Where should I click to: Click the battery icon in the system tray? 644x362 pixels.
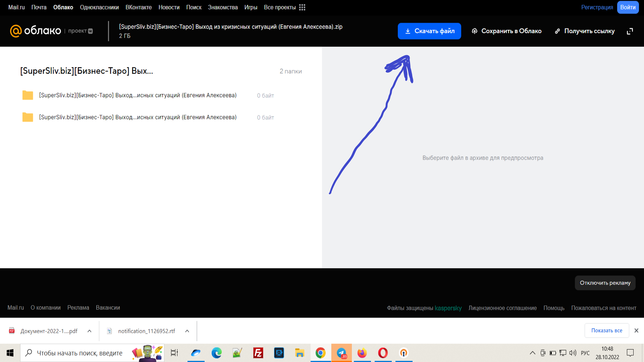[x=553, y=353]
